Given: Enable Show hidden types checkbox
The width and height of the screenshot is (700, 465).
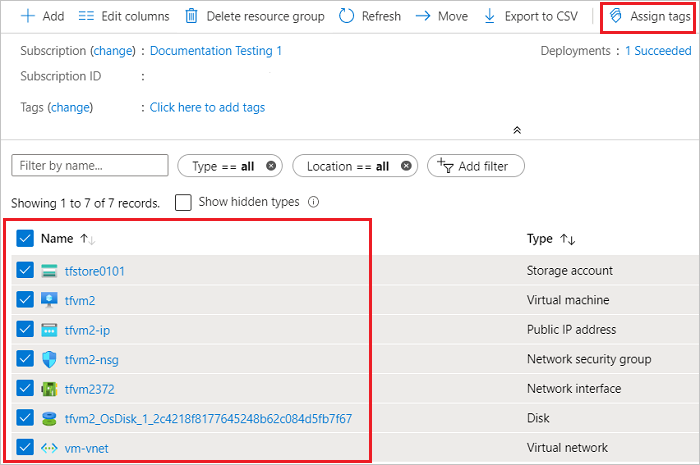Looking at the screenshot, I should (x=183, y=202).
